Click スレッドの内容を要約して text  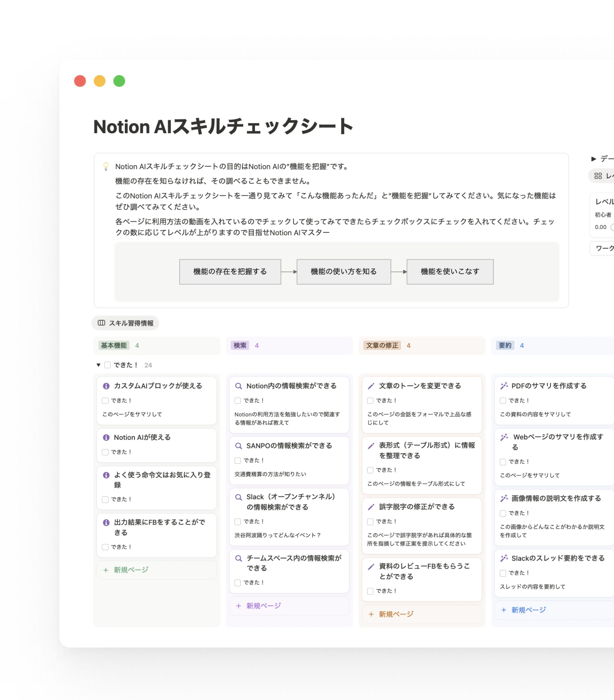pyautogui.click(x=533, y=587)
